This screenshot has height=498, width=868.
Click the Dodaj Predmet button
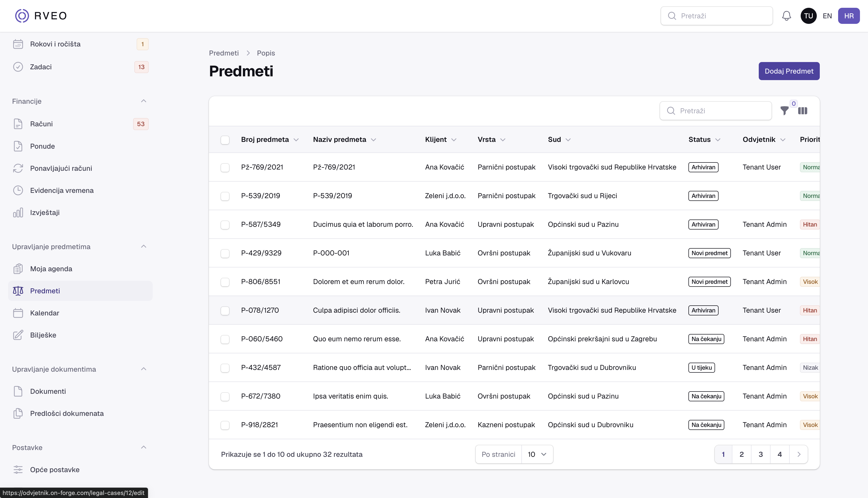pyautogui.click(x=789, y=71)
